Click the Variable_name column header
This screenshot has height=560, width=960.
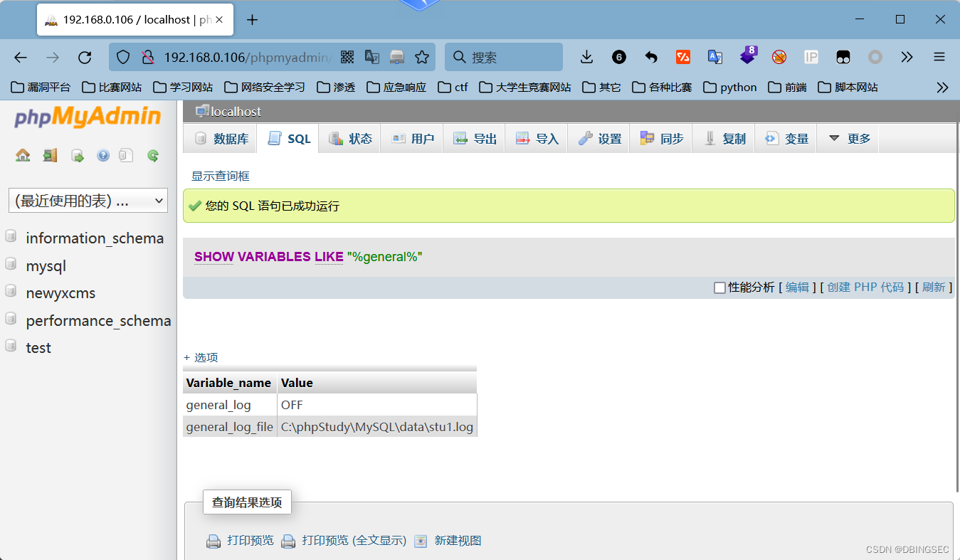tap(228, 383)
